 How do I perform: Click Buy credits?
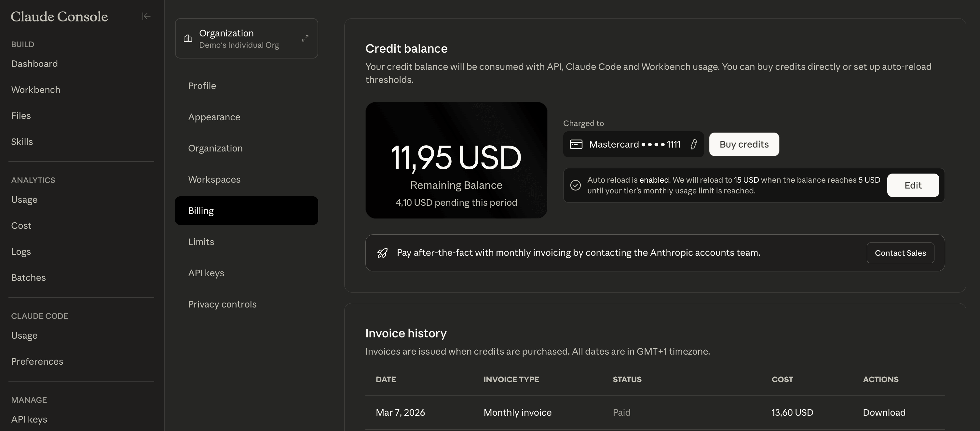coord(744,144)
